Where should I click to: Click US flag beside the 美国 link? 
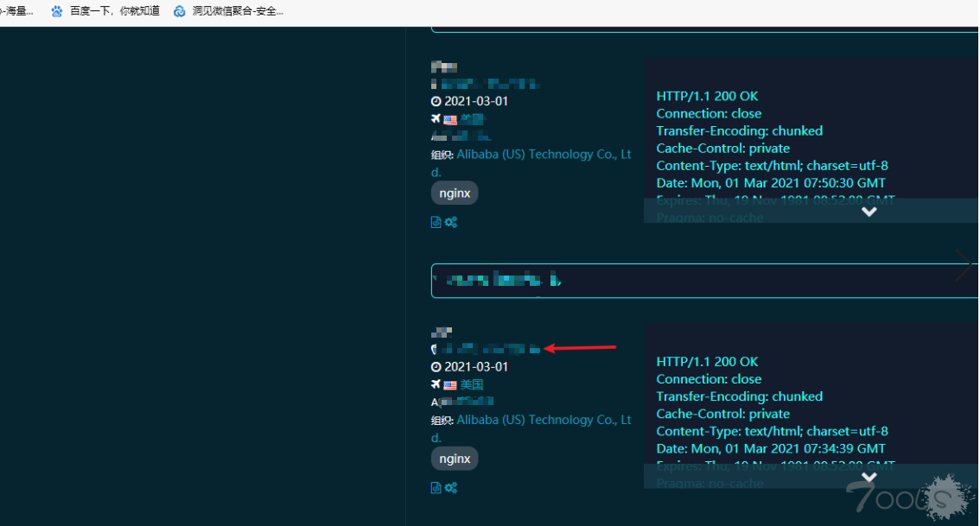coord(450,385)
